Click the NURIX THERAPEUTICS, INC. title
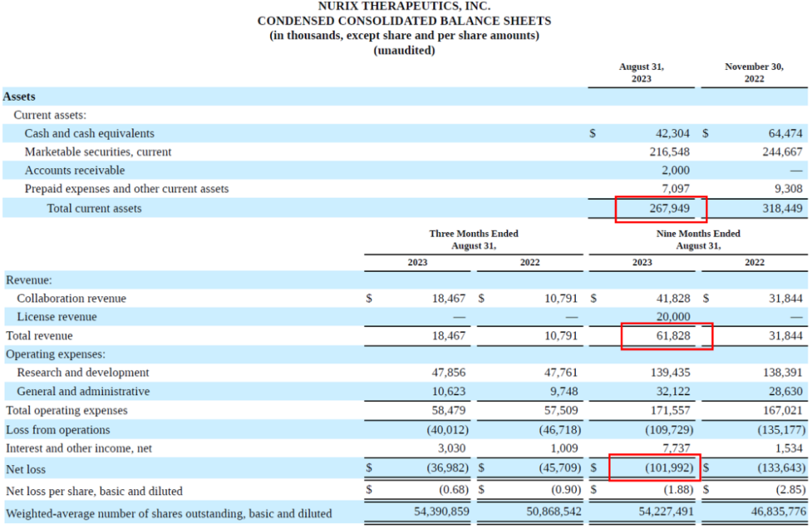The height and width of the screenshot is (529, 812). click(404, 6)
